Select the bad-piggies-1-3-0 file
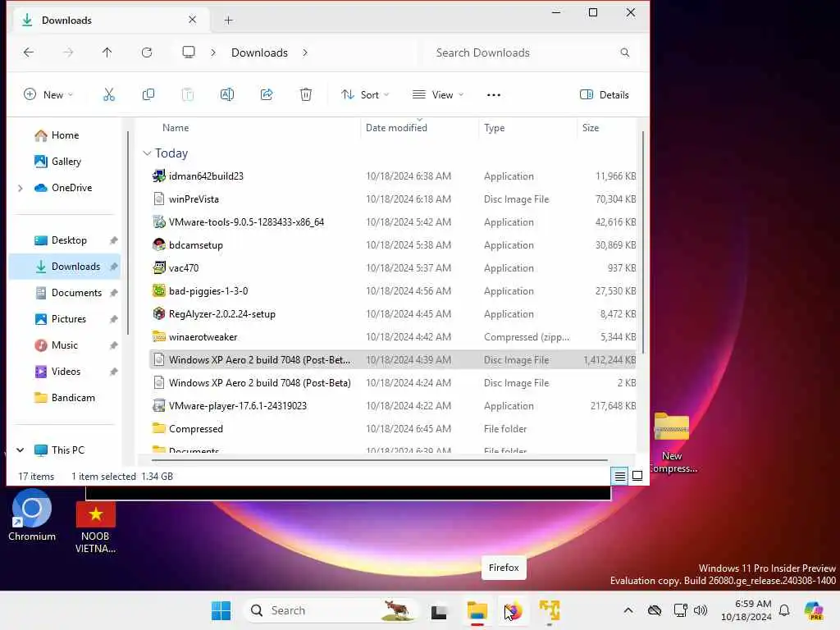The height and width of the screenshot is (630, 840). pos(392,291)
